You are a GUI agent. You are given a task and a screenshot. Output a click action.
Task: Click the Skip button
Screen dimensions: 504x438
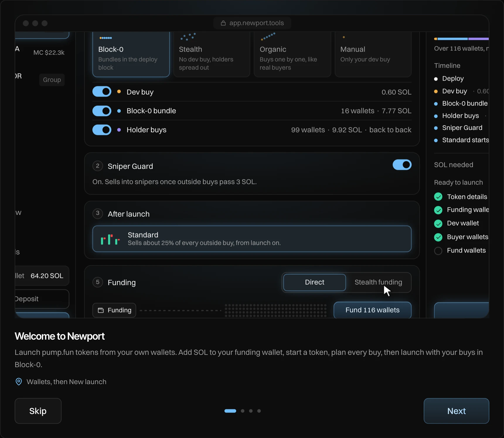(x=38, y=411)
